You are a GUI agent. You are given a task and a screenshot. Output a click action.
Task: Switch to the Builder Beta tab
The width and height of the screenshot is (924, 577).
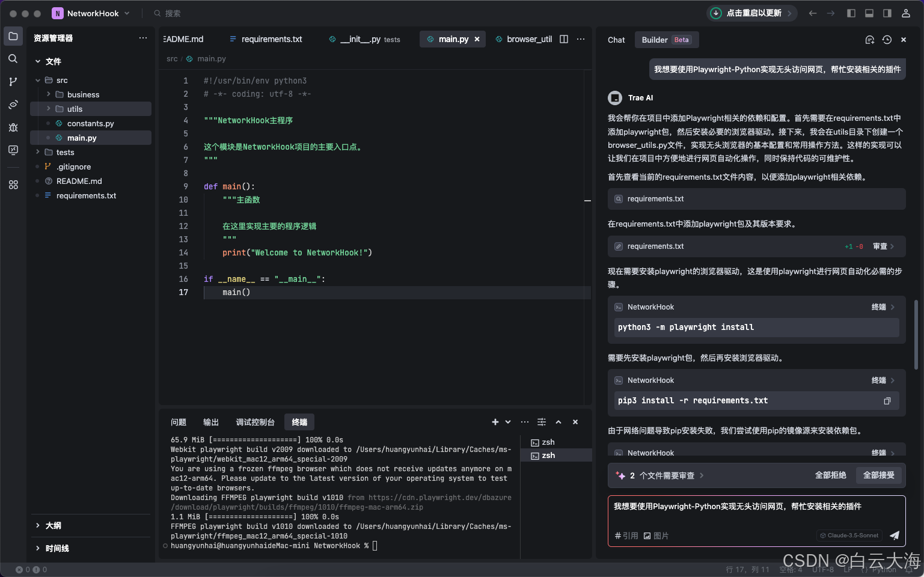coord(666,40)
